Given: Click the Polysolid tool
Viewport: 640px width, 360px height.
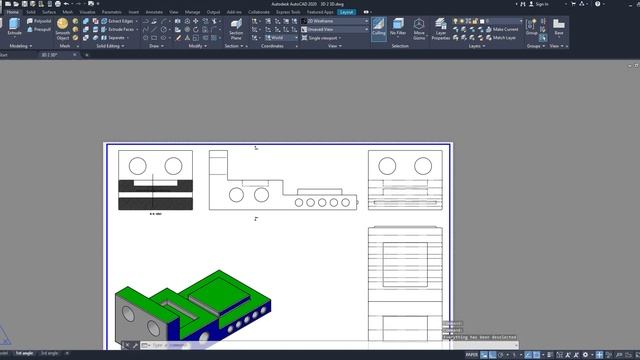Looking at the screenshot, I should pyautogui.click(x=39, y=21).
